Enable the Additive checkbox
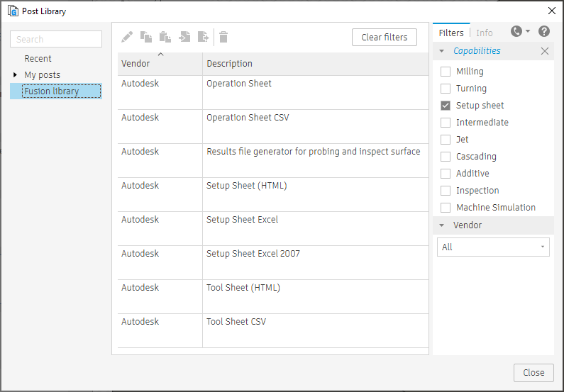564x392 pixels. [446, 174]
